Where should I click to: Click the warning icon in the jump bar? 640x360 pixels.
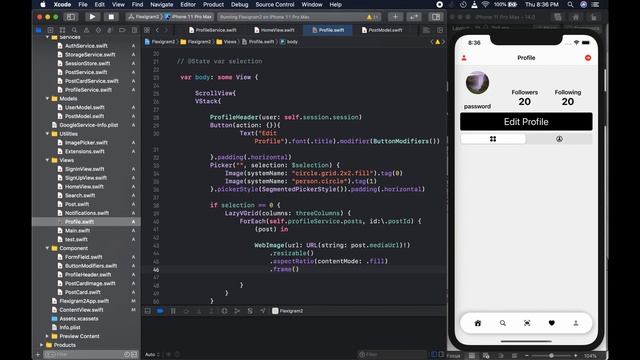tap(438, 42)
